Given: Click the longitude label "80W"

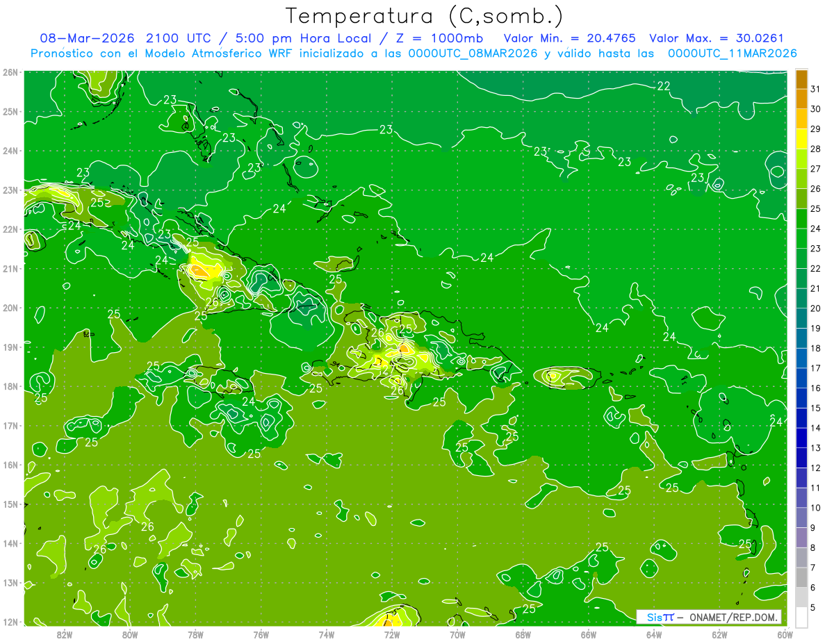Looking at the screenshot, I should point(130,634).
